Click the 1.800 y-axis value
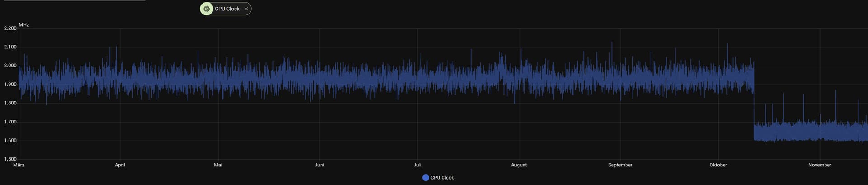The height and width of the screenshot is (185, 868). point(10,103)
